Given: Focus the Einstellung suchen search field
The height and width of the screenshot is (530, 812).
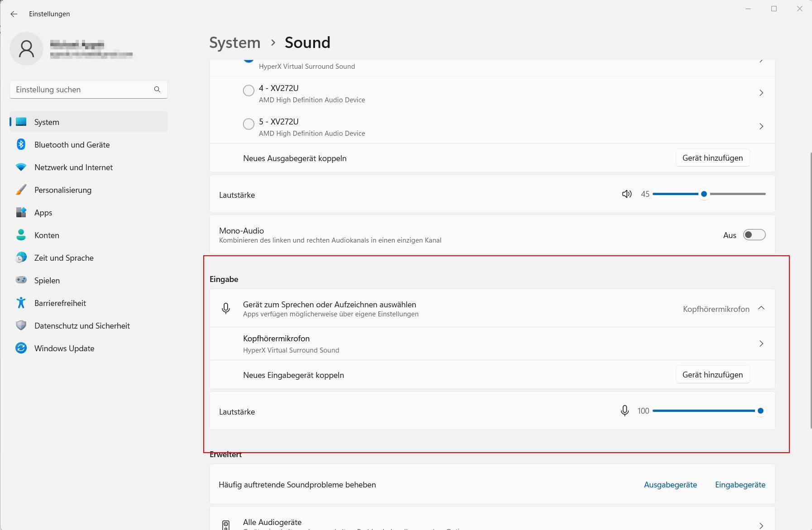Looking at the screenshot, I should [81, 90].
